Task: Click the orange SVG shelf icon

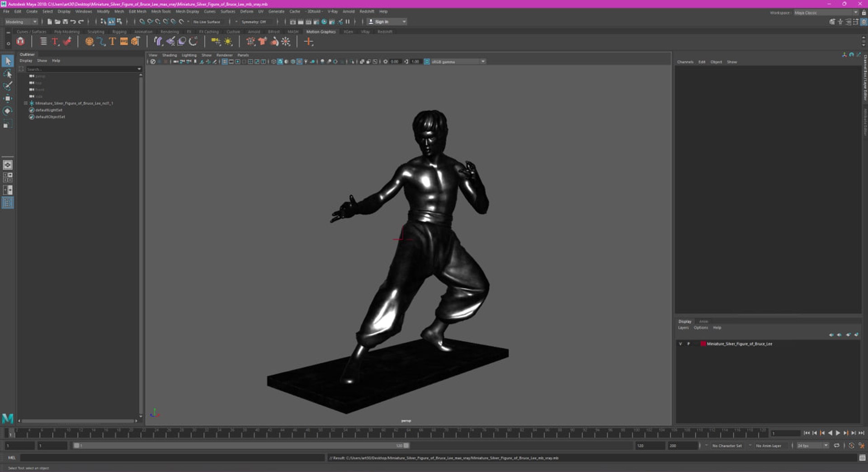Action: click(x=123, y=42)
